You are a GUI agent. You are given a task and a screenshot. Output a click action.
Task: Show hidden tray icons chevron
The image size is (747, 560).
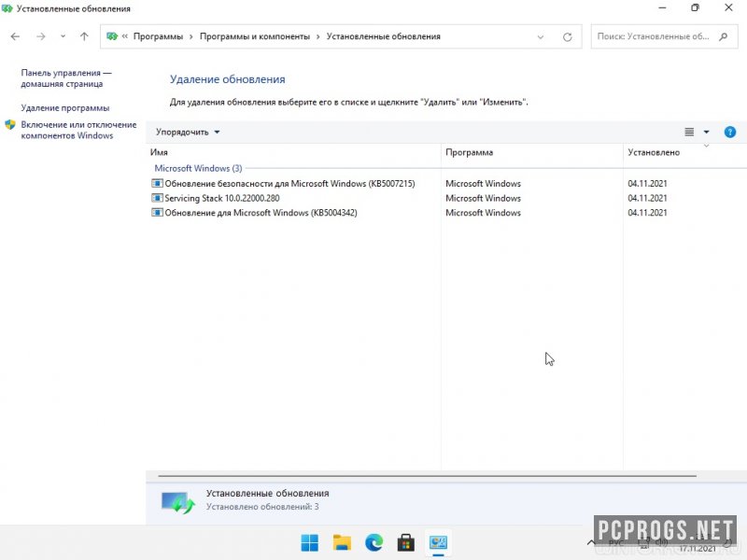(x=591, y=542)
